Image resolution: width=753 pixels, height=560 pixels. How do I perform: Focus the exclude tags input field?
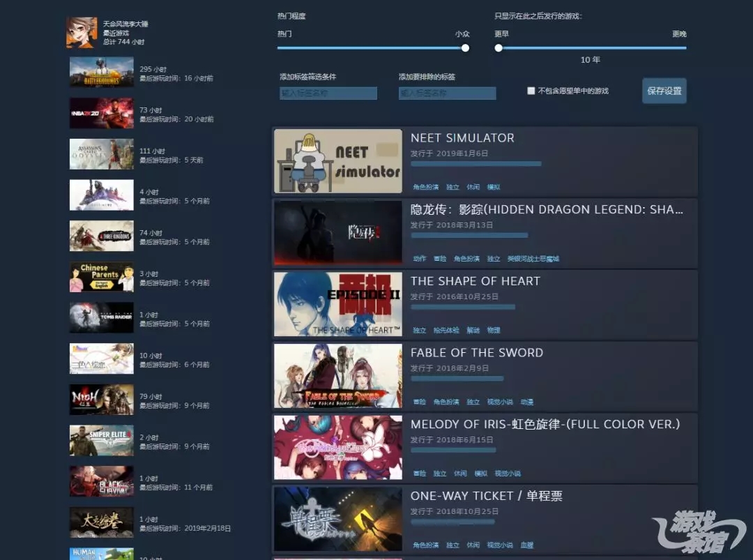coord(447,93)
